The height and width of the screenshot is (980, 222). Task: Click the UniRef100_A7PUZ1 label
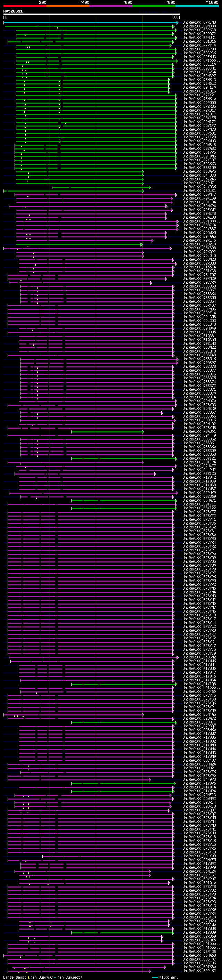point(199,183)
